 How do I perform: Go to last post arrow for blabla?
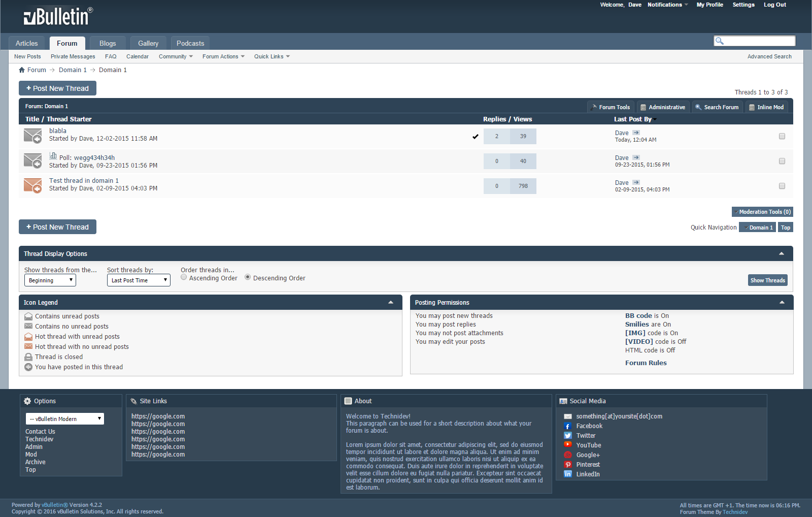[x=636, y=133]
